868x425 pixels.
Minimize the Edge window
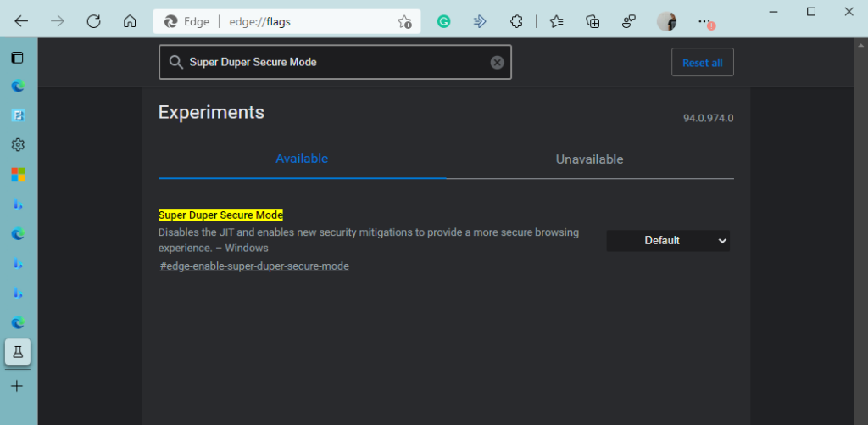(x=774, y=12)
